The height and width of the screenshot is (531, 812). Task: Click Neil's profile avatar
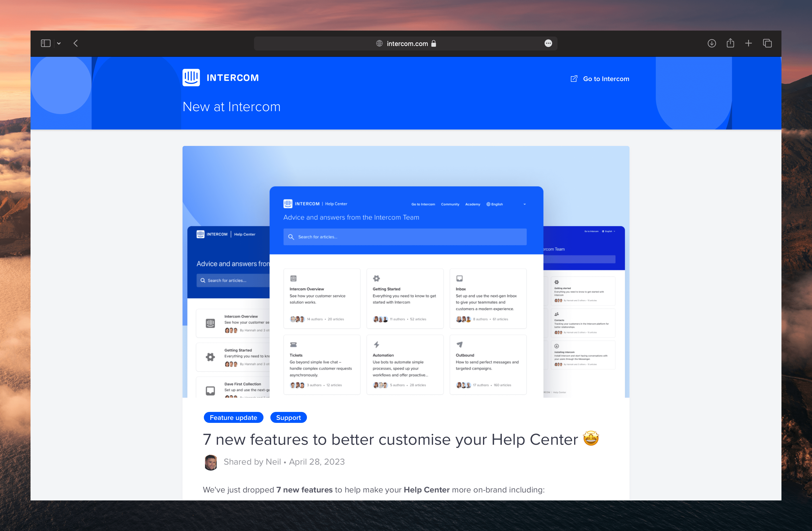211,462
